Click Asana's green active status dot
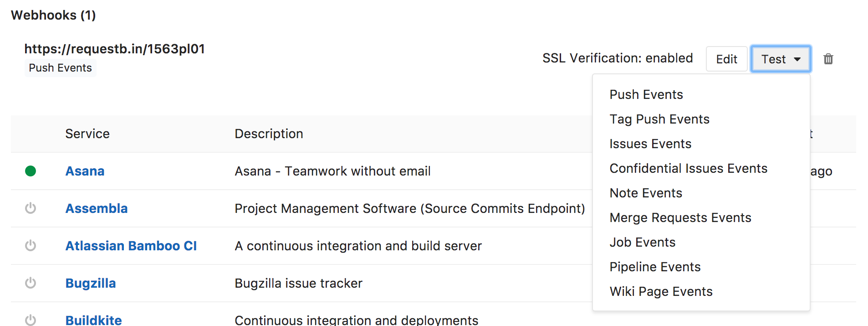Viewport: 868px width, 326px height. (x=31, y=171)
